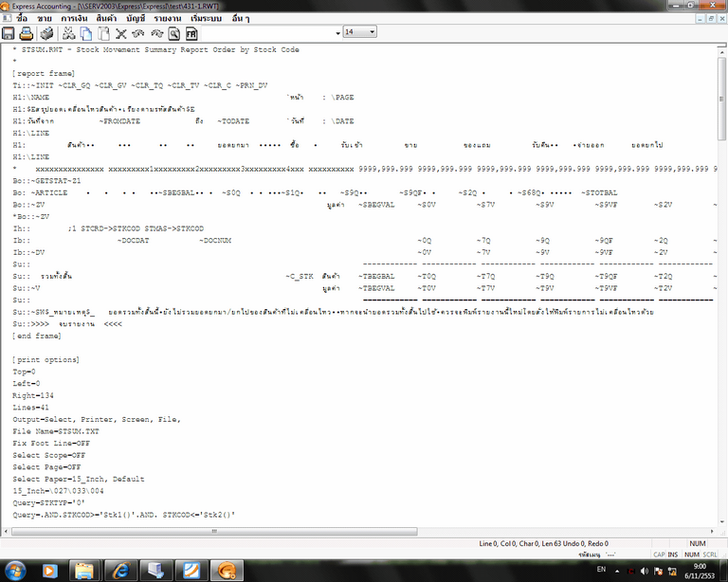Click the INS indicator in status bar
This screenshot has width=728, height=582.
click(x=673, y=555)
